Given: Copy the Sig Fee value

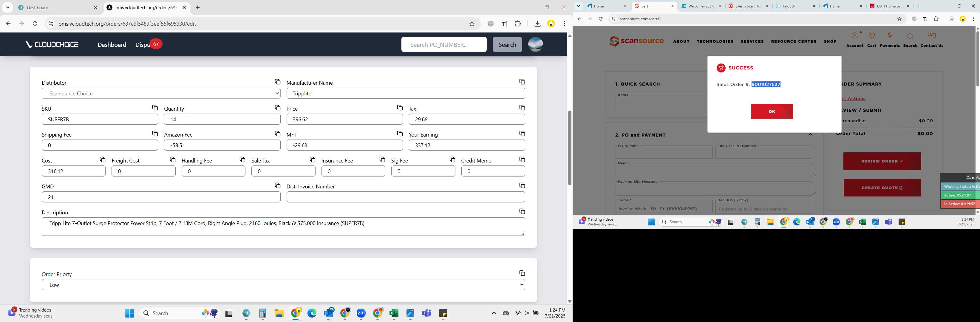Looking at the screenshot, I should coord(452,159).
